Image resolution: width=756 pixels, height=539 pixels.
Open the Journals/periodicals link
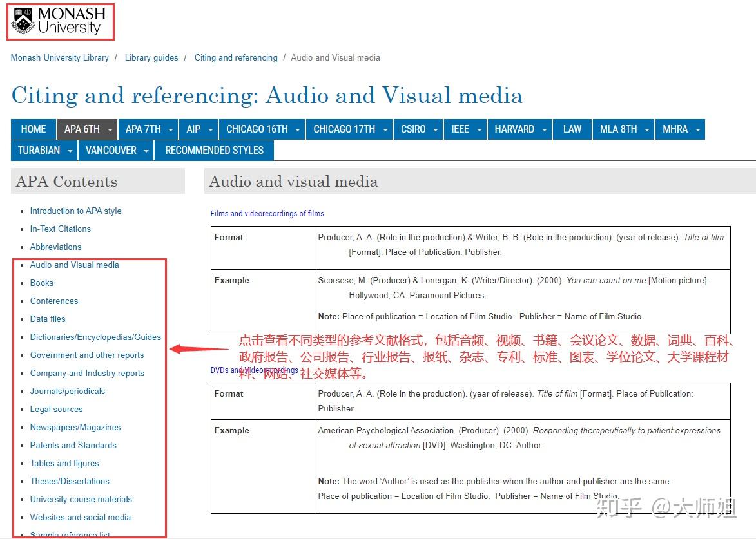pyautogui.click(x=68, y=391)
